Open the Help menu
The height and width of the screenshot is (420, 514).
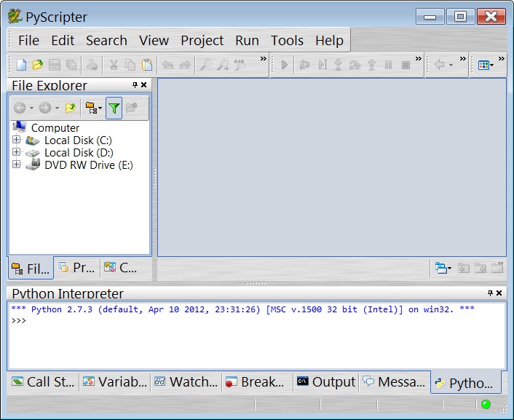(330, 40)
